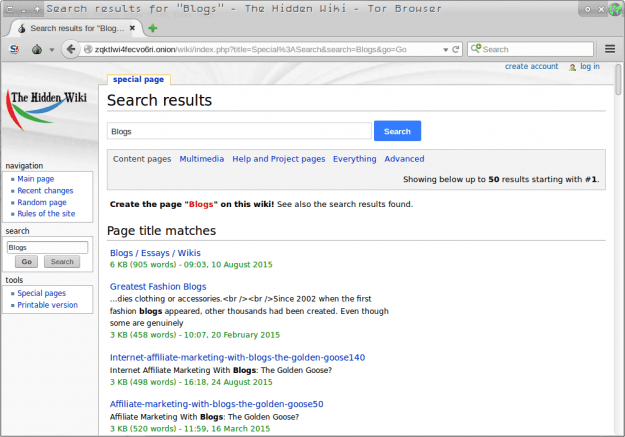The image size is (625, 437).
Task: Click the browser Search input field
Action: (530, 49)
